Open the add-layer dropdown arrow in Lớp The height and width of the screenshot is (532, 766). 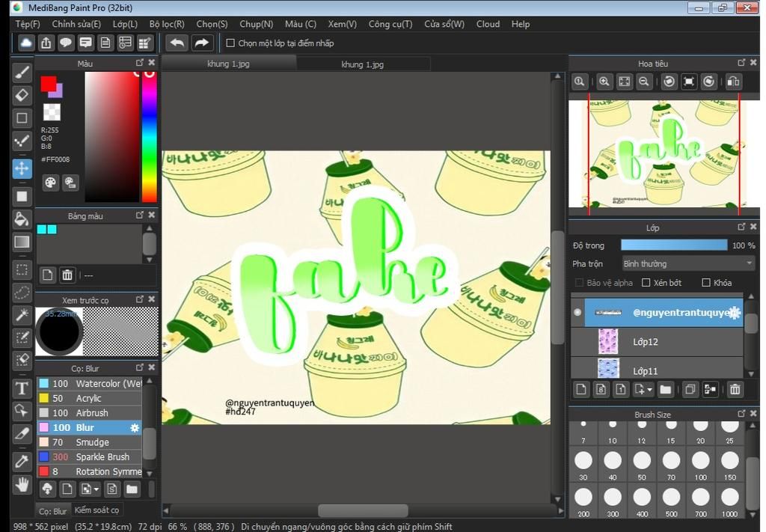click(x=650, y=390)
